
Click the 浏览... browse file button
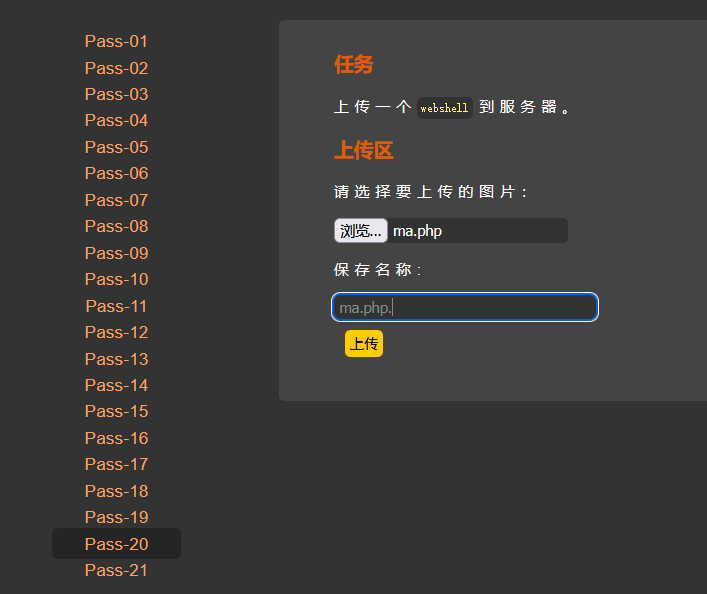coord(361,231)
